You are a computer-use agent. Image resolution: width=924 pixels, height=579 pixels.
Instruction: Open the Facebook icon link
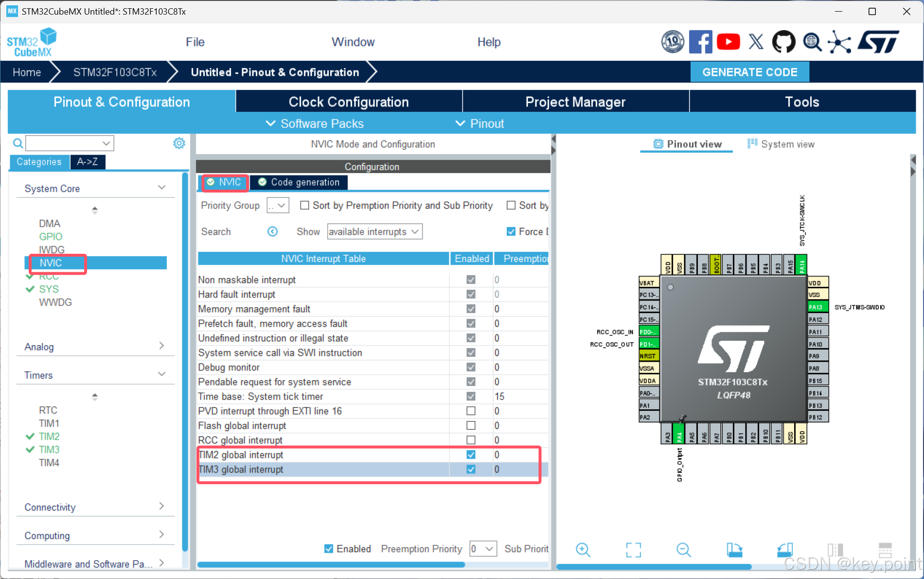click(x=701, y=42)
